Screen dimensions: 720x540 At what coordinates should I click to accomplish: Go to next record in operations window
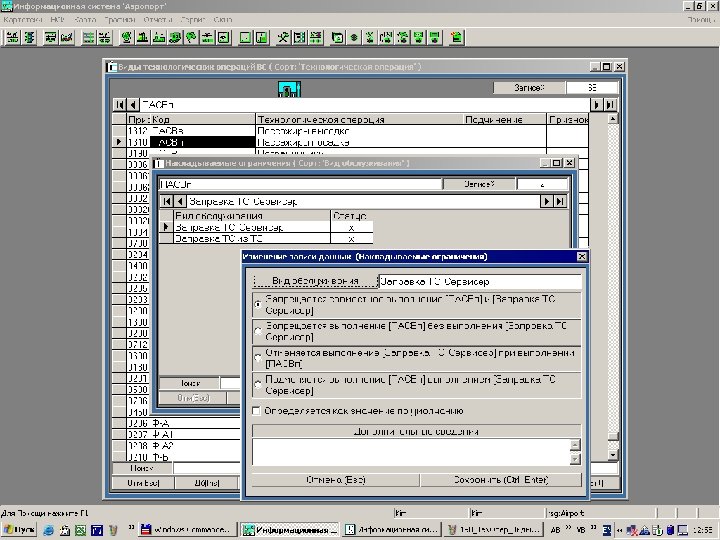(x=596, y=105)
